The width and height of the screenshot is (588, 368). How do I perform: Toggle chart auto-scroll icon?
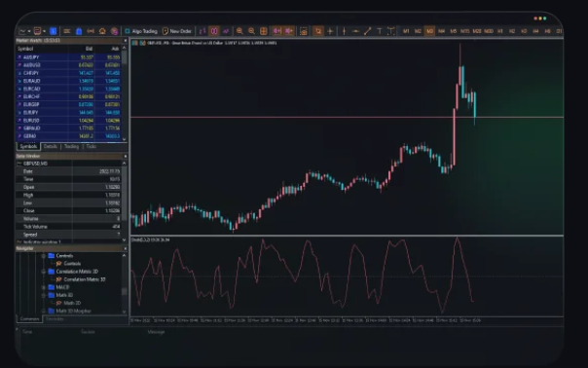[276, 31]
